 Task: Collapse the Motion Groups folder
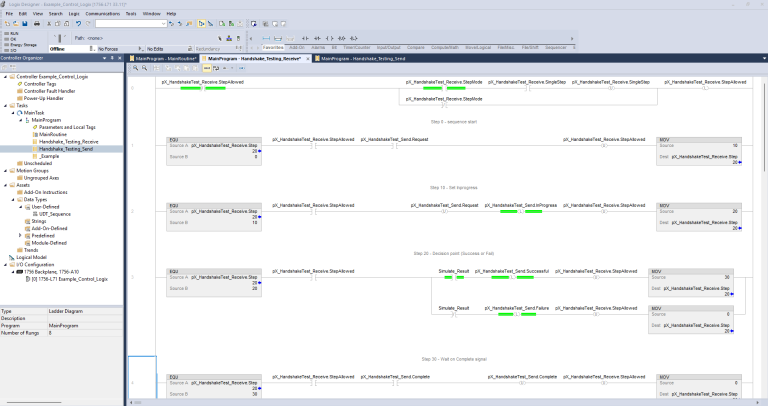(7, 170)
